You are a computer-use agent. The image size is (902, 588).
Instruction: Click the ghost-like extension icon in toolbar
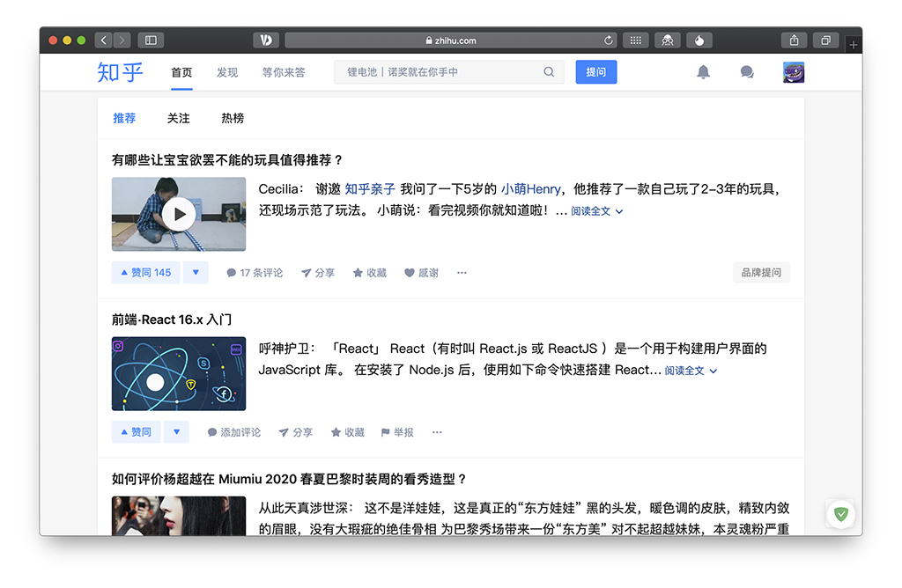click(668, 40)
